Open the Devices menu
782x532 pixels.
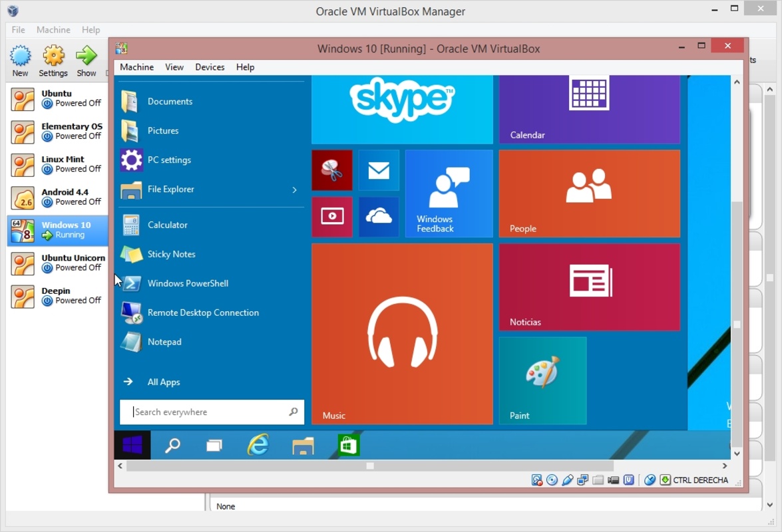point(210,67)
